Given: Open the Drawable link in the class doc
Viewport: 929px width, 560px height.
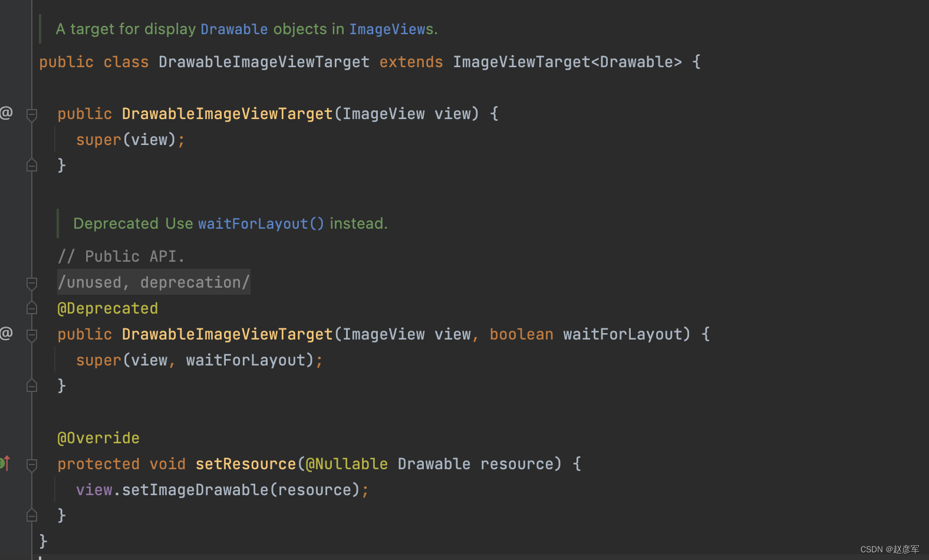Looking at the screenshot, I should pos(234,29).
